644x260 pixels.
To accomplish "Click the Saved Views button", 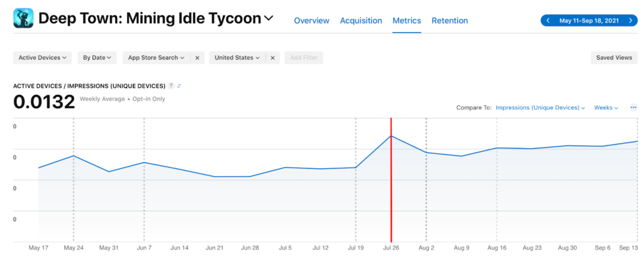I will coord(614,58).
